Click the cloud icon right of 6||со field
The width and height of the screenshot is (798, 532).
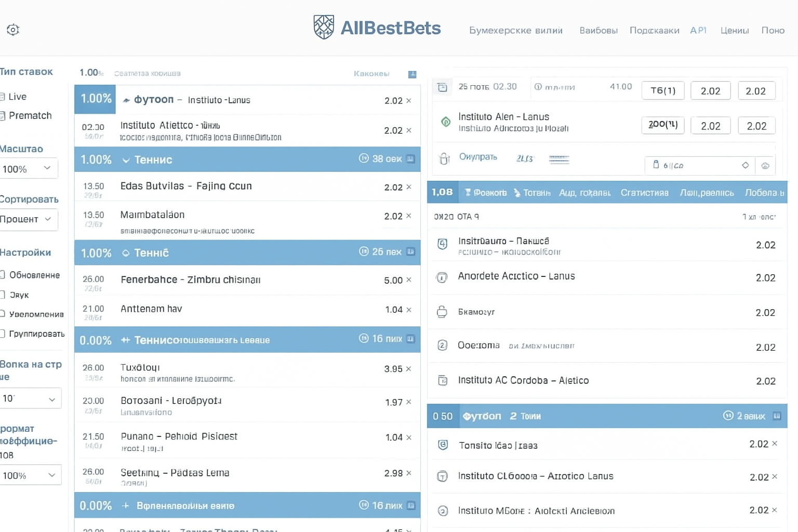tap(765, 166)
